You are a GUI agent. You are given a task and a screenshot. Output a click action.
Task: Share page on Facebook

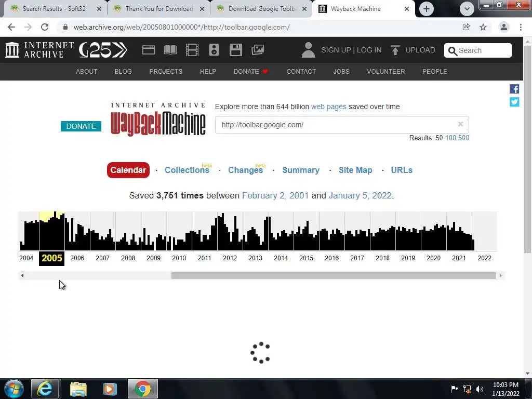click(x=514, y=89)
